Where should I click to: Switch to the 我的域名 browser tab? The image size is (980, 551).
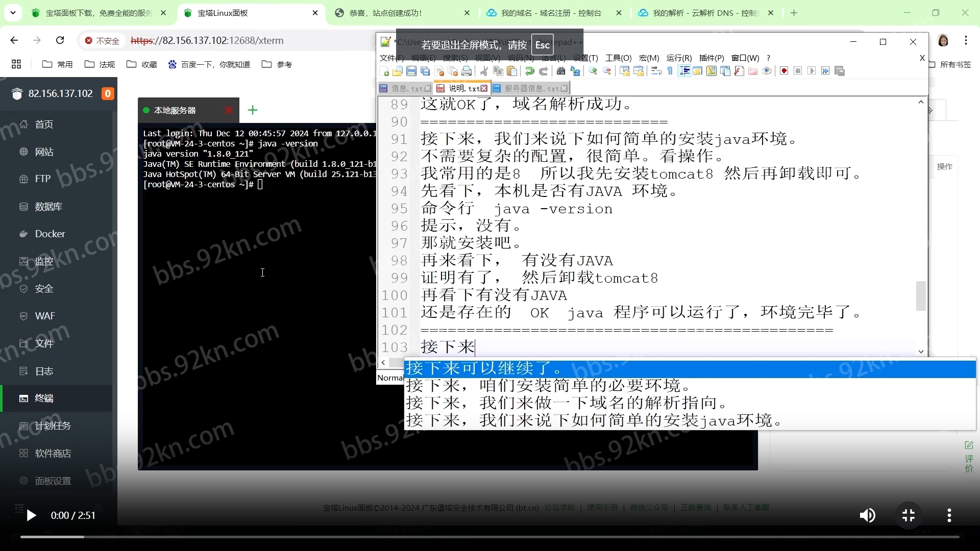[x=554, y=13]
